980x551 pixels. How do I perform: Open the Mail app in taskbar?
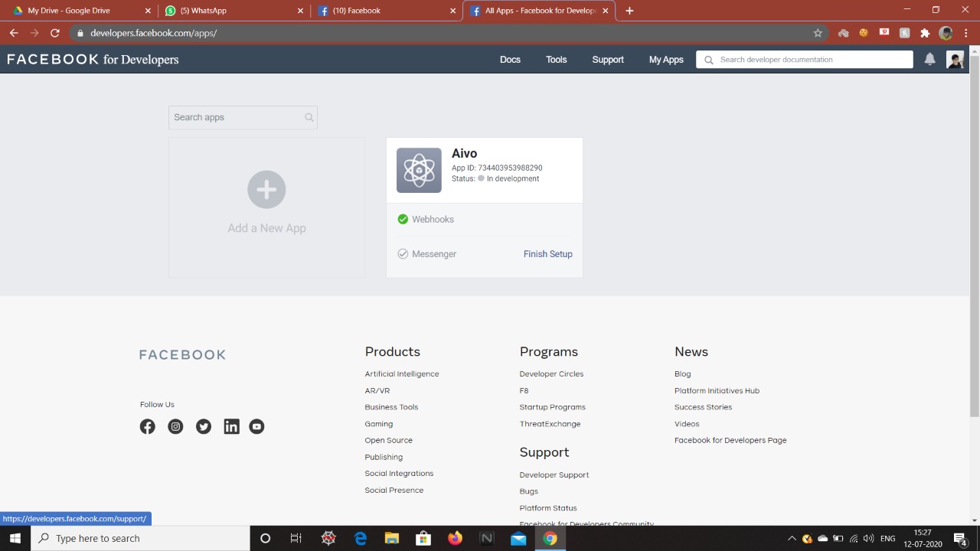tap(518, 538)
